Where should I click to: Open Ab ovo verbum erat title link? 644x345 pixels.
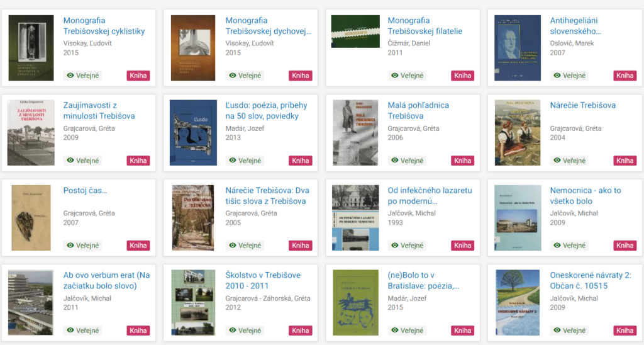[106, 280]
